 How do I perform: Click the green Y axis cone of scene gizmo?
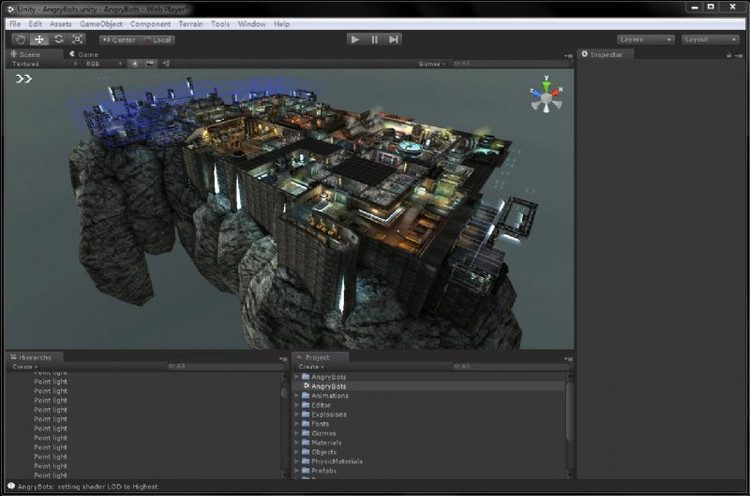(546, 86)
